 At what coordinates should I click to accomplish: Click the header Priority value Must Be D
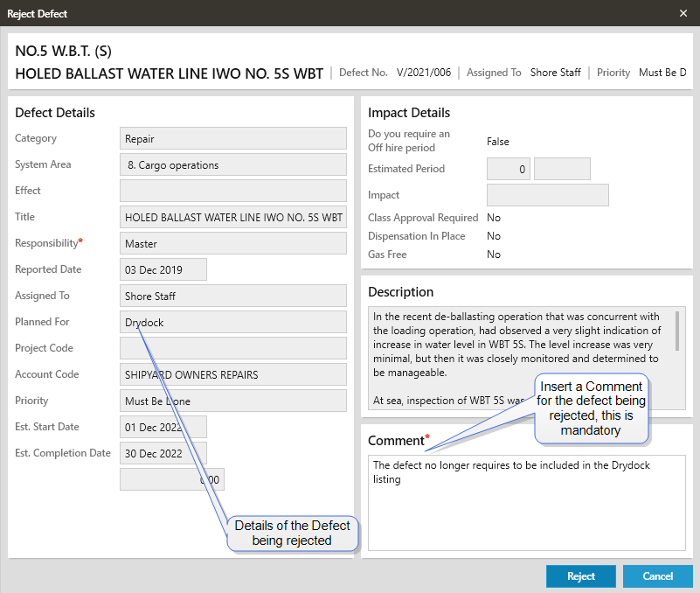click(x=662, y=73)
